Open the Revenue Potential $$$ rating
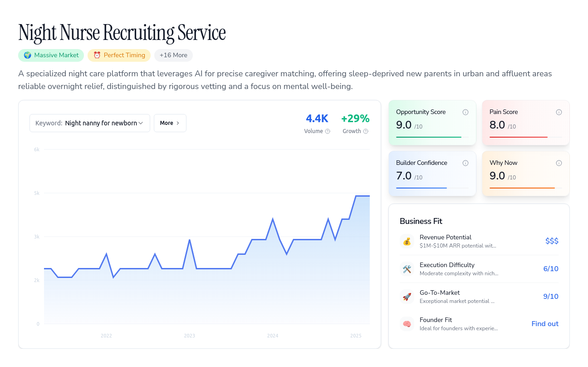The image size is (588, 367). click(552, 241)
